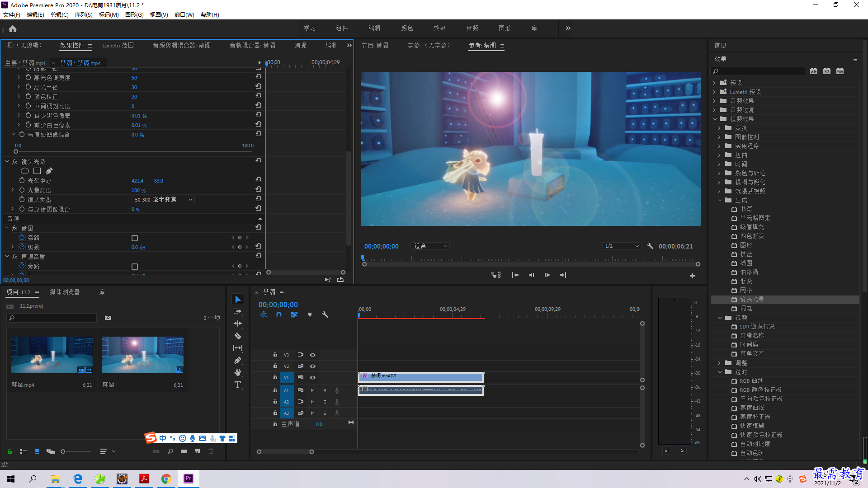
Task: Adjust 与原始图像混合 slider handle
Action: [16, 152]
